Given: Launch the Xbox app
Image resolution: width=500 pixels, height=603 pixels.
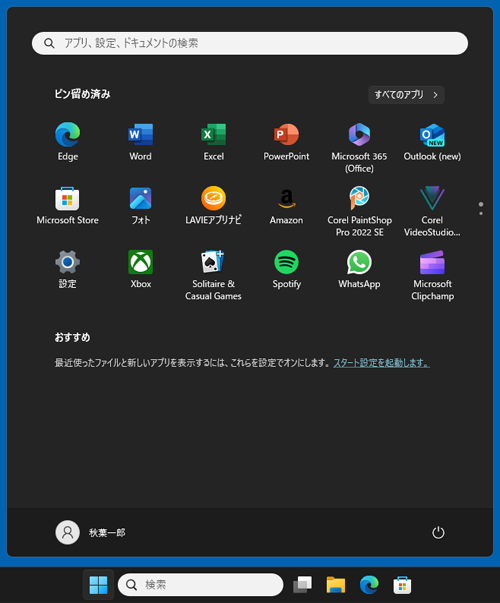Looking at the screenshot, I should click(x=140, y=269).
